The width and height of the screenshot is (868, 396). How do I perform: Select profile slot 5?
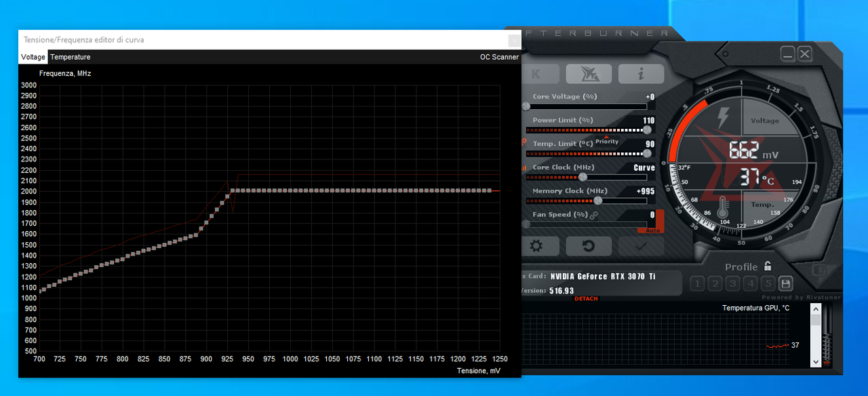(768, 283)
